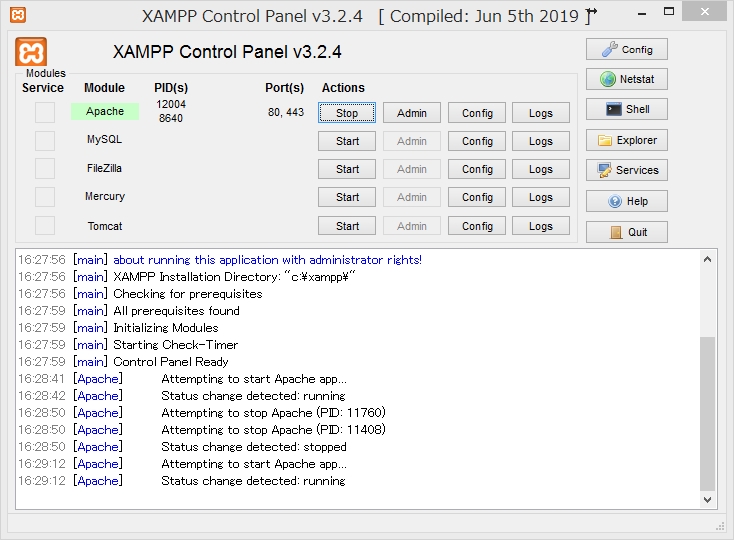The height and width of the screenshot is (540, 734).
Task: Open Netstat with the globe button
Action: click(627, 79)
